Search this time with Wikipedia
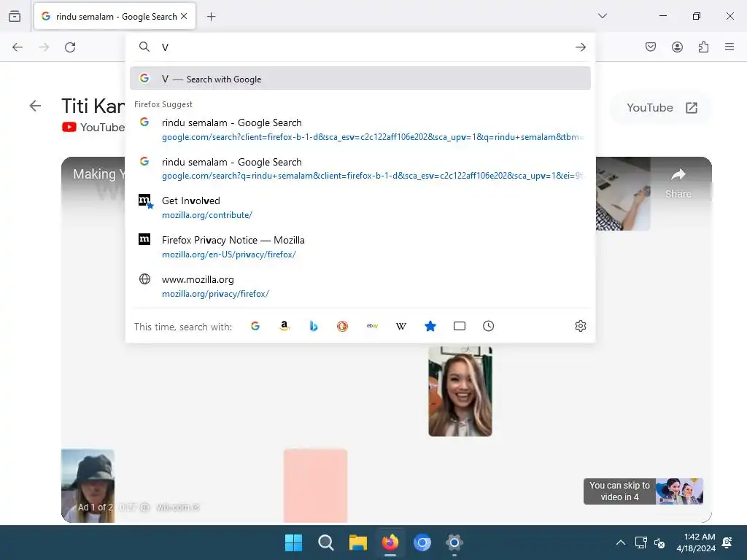Viewport: 747px width, 560px height. coord(401,326)
